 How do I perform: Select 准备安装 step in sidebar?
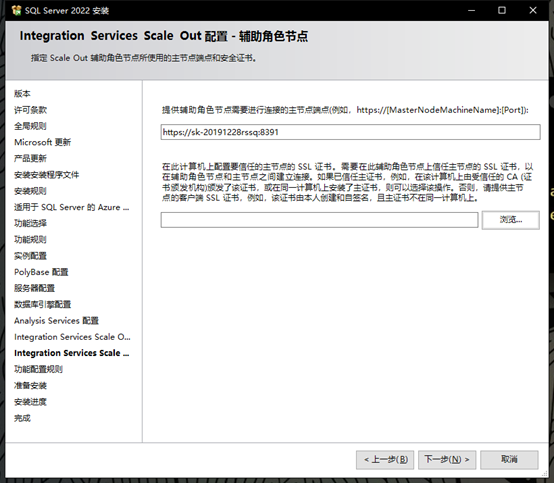[x=30, y=385]
